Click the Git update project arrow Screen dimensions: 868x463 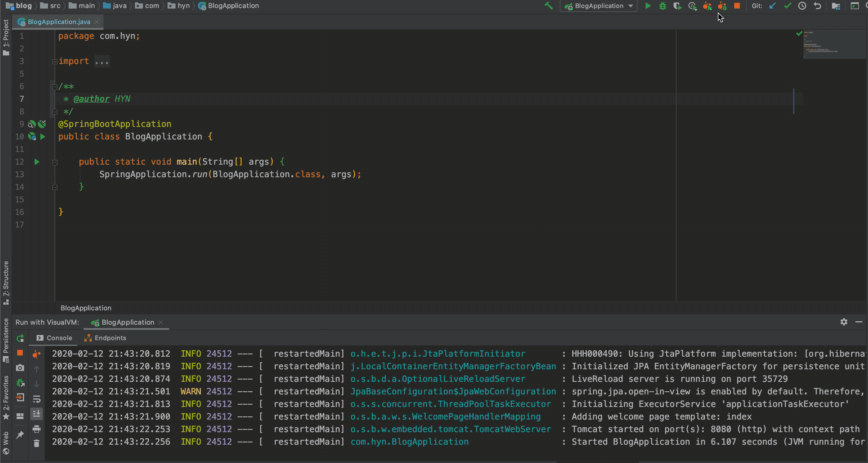[772, 6]
